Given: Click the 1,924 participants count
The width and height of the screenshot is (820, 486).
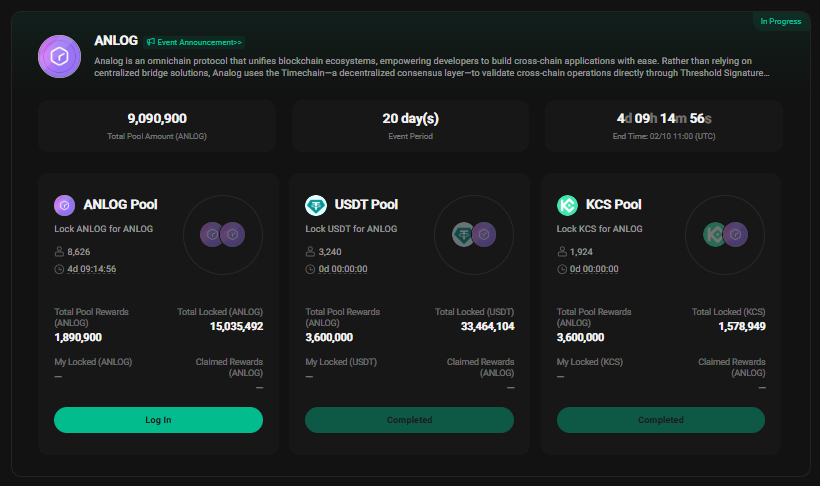Looking at the screenshot, I should [582, 252].
